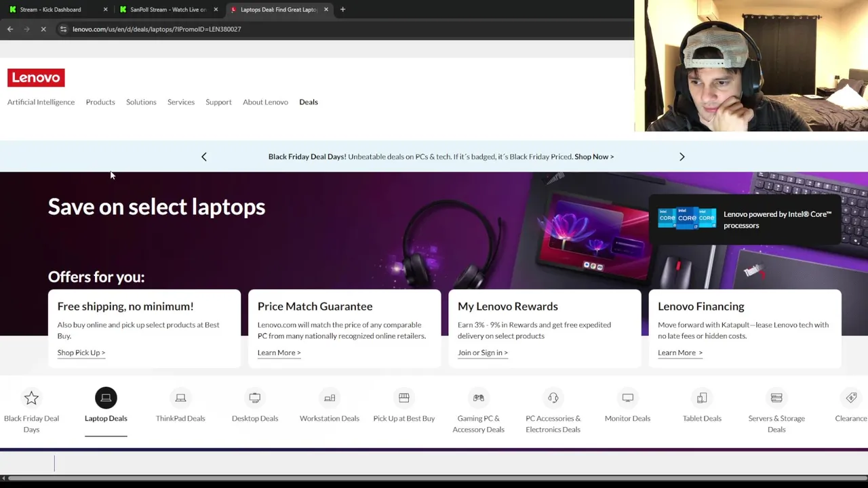Viewport: 868px width, 488px height.
Task: Click the horizontal scrollbar at bottom
Action: 434,479
